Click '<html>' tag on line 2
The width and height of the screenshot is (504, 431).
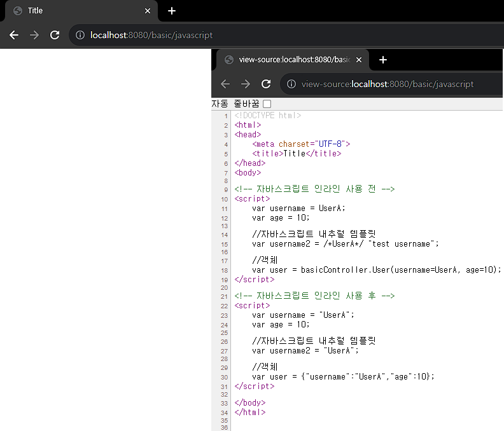[x=248, y=125]
